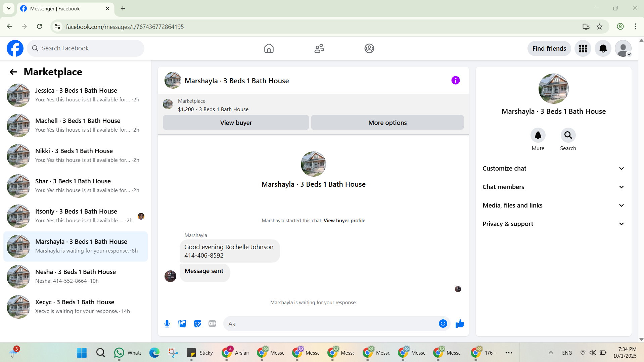Send a thumbs up like
This screenshot has height=362, width=644.
click(460, 324)
